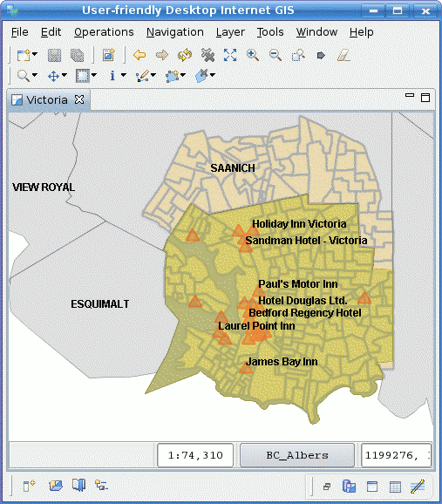Expand the Pan tool dropdown arrow
442x504 pixels.
[x=65, y=75]
